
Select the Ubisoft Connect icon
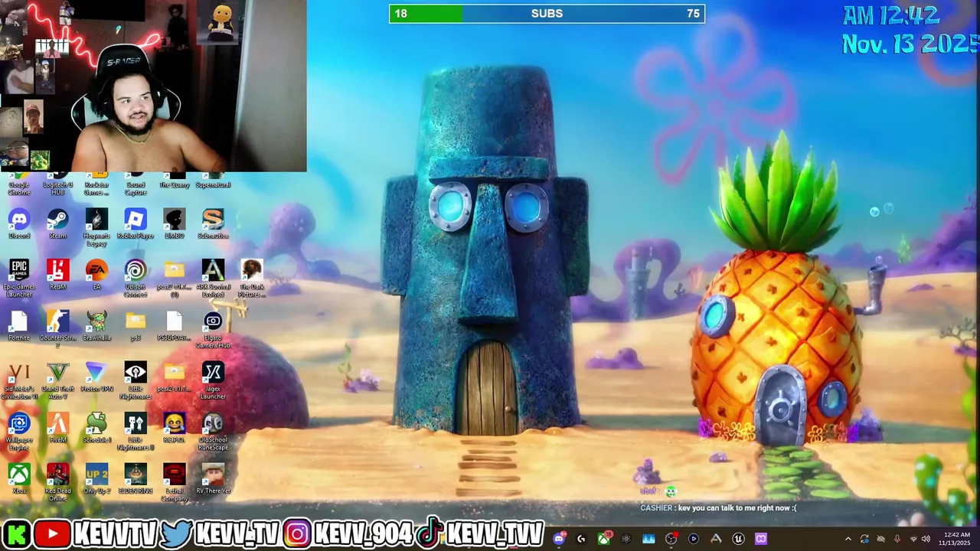(136, 279)
